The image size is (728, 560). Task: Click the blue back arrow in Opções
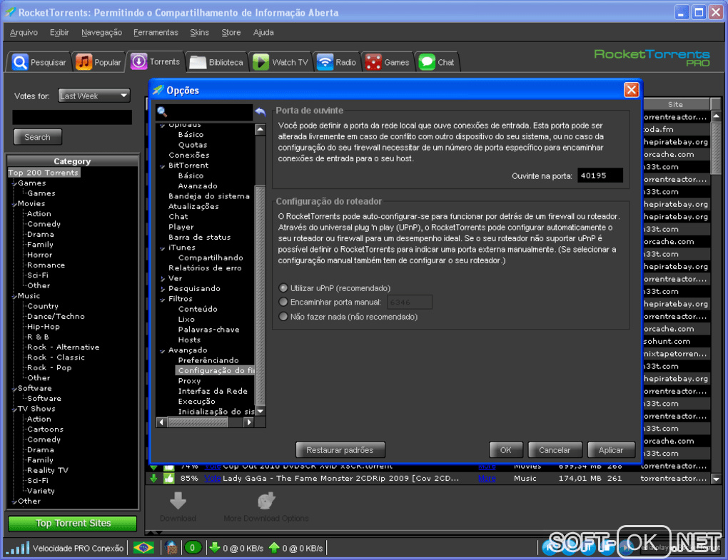tap(261, 111)
